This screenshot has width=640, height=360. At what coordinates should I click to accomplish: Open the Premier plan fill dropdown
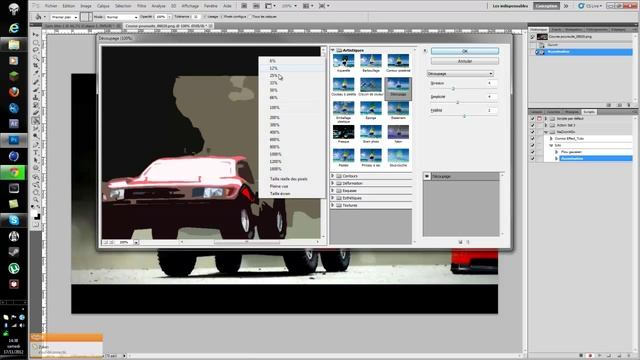point(64,17)
